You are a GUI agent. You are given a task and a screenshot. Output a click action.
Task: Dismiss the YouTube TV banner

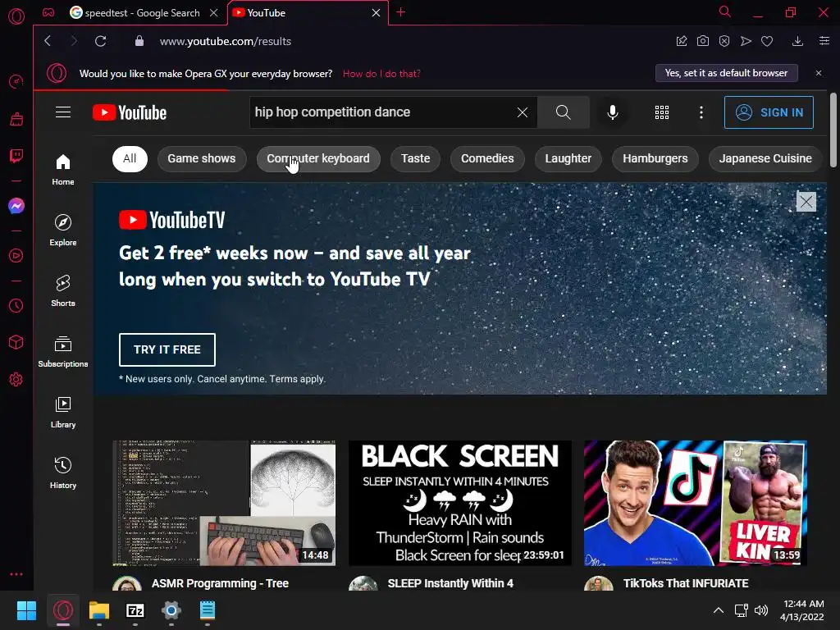[806, 202]
